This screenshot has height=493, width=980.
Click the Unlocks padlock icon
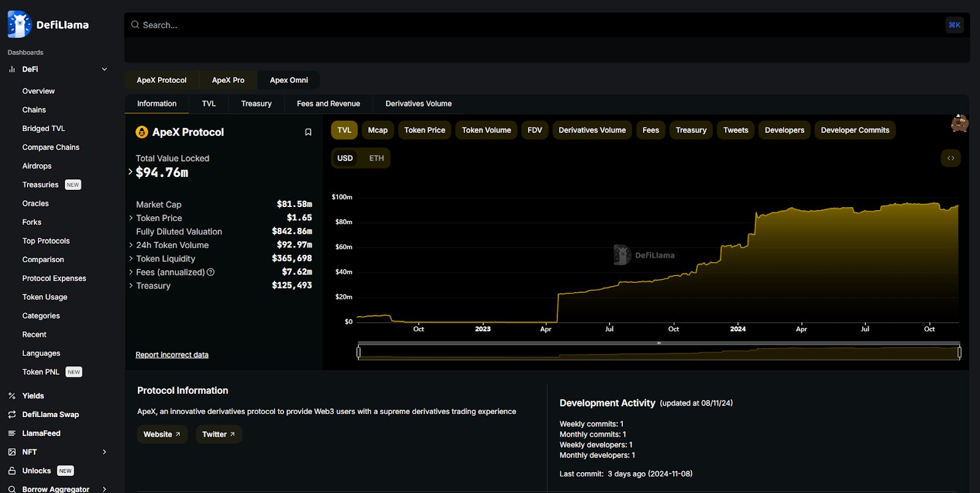12,471
